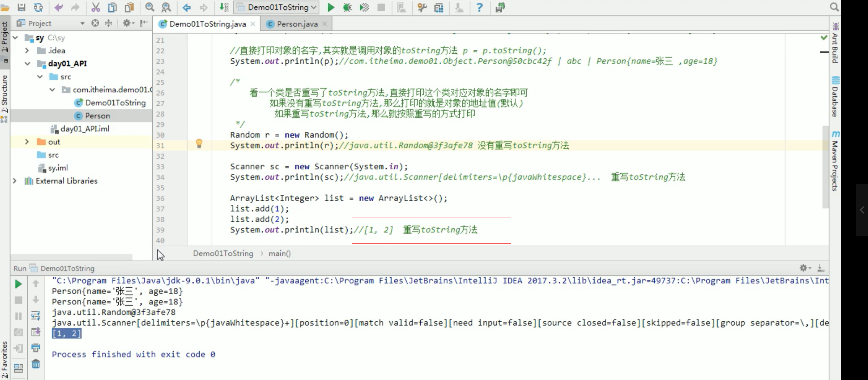Viewport: 868px width, 380px height.
Task: Run Demo01ToString with green play toolbar button
Action: click(330, 7)
